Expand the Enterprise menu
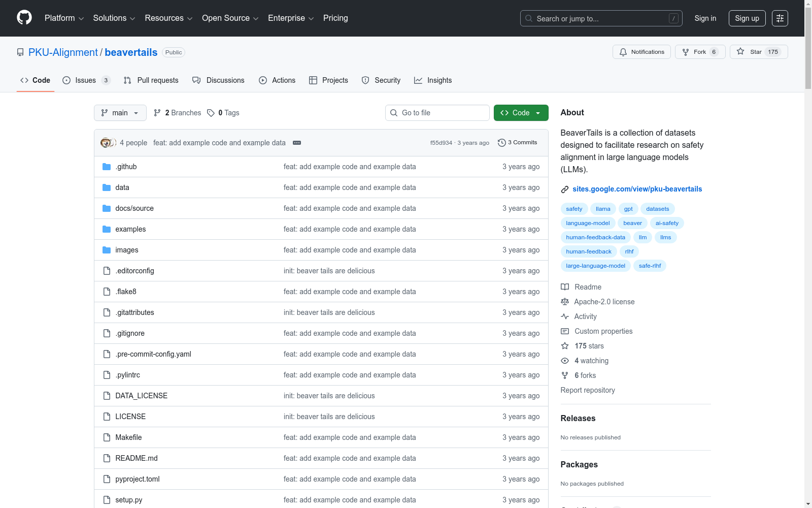 tap(291, 18)
